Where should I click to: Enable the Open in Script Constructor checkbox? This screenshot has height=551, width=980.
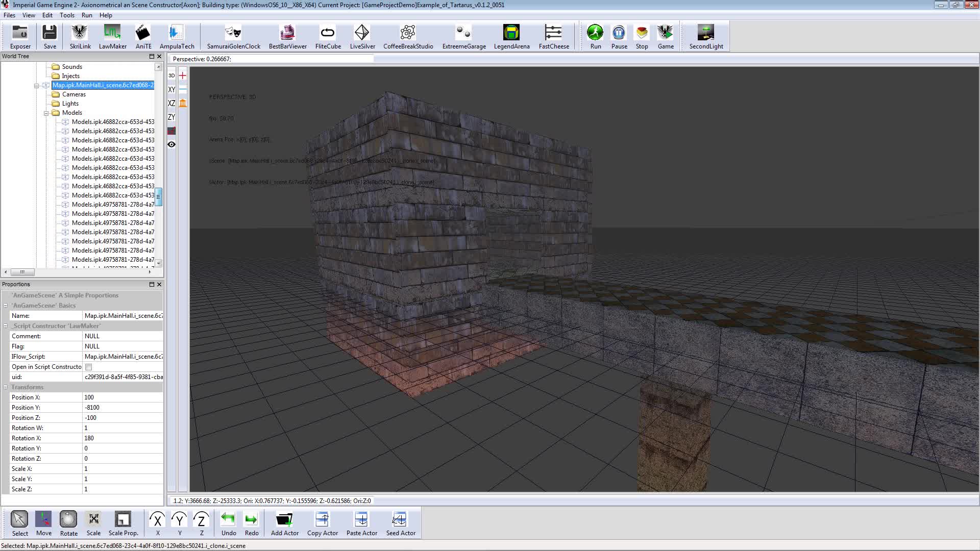pos(88,366)
